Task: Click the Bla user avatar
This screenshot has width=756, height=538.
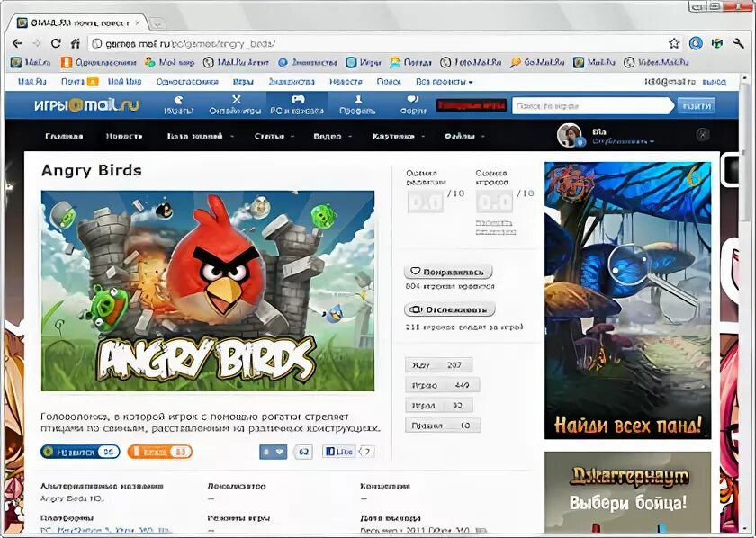Action: [571, 135]
